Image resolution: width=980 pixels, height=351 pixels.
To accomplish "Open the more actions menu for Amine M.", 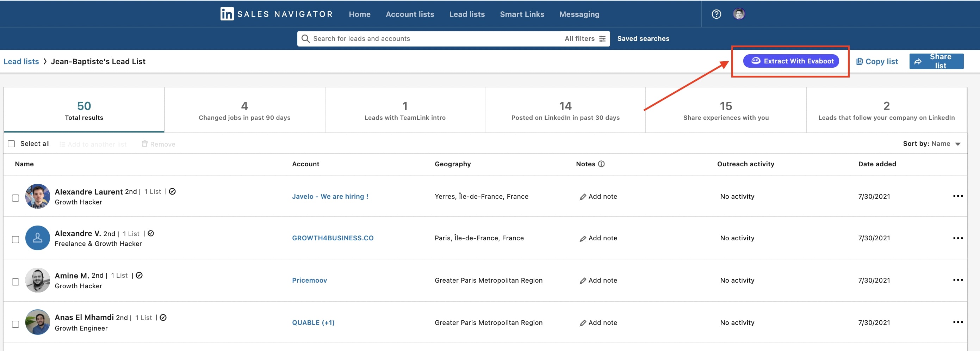I will 957,280.
